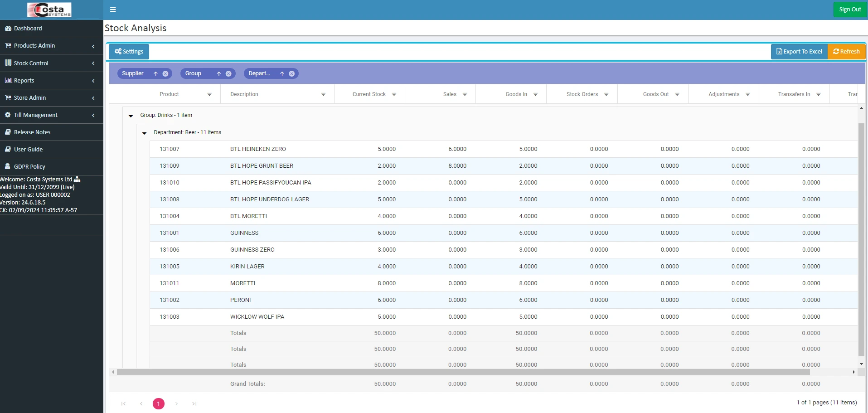Collapse the Group: Drinks row
868x413 pixels.
tap(131, 116)
